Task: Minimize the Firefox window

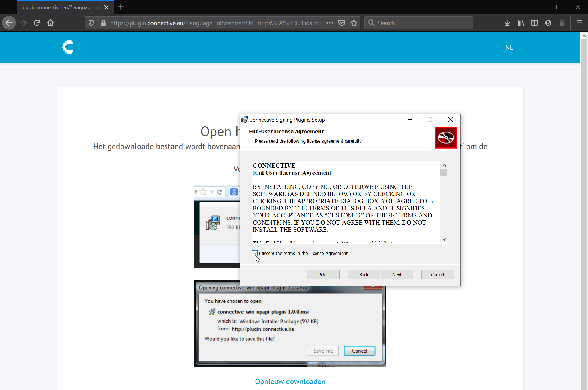Action: point(539,7)
